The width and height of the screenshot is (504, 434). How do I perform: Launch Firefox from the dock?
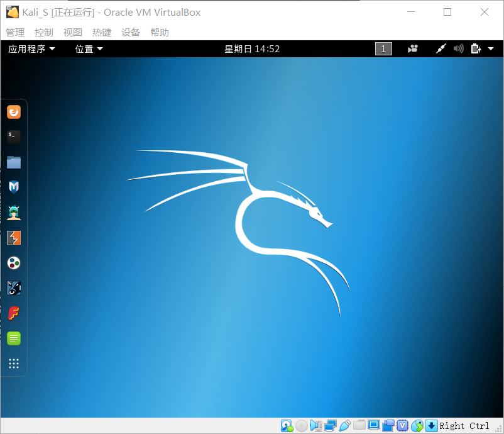point(14,111)
